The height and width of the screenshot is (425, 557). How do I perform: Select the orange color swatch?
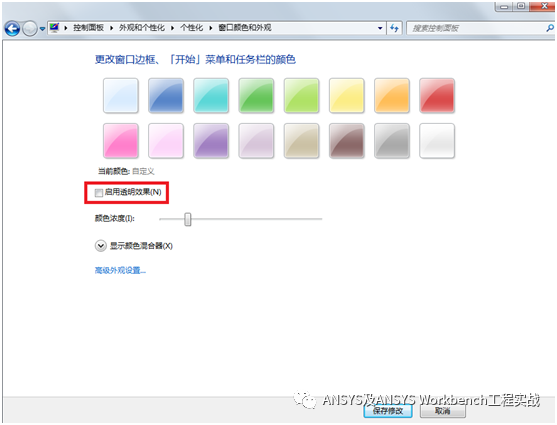click(392, 96)
